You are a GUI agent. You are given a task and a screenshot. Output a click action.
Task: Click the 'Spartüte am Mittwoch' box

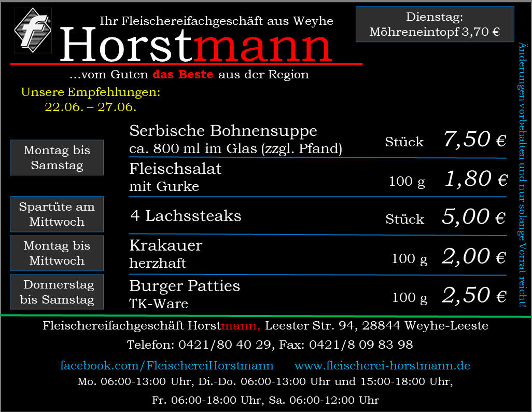(x=57, y=214)
